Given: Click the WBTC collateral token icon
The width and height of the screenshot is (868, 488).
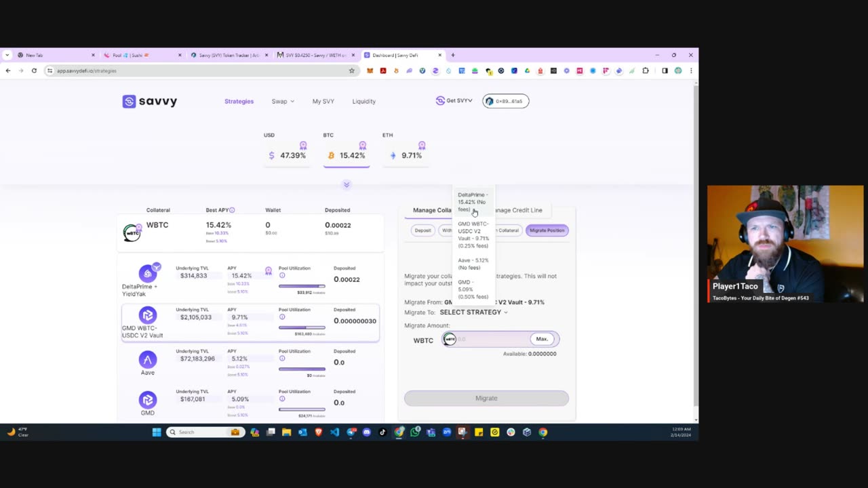Looking at the screenshot, I should [132, 232].
